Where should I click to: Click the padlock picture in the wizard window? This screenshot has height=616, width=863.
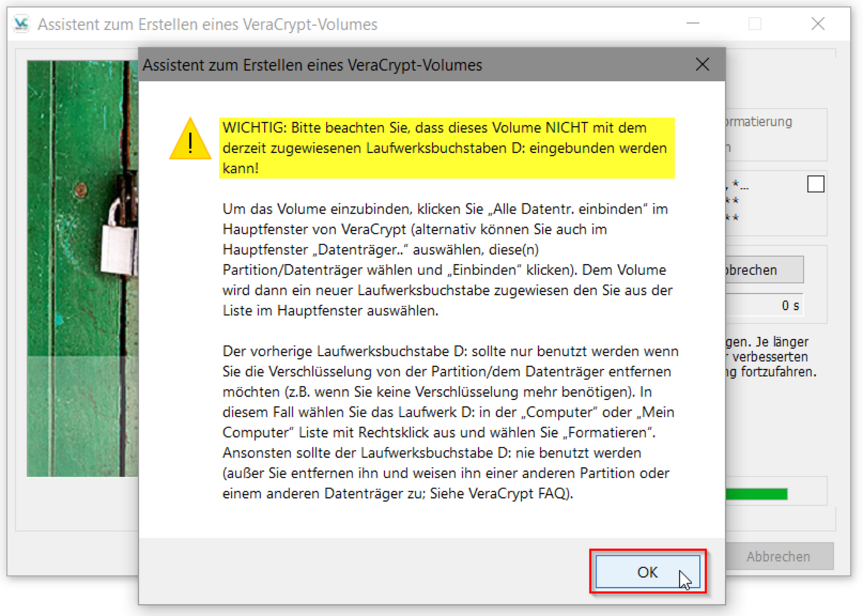click(x=83, y=268)
